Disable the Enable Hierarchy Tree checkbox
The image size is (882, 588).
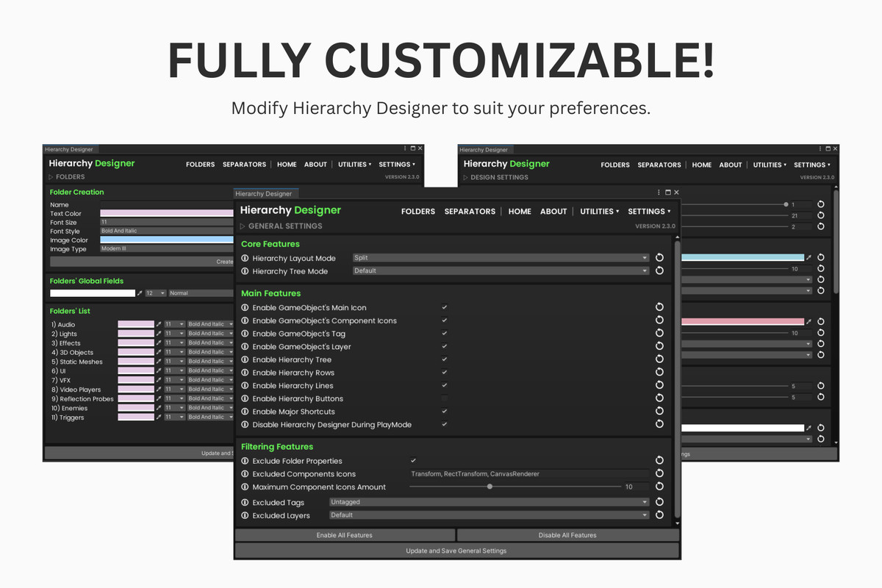pos(445,359)
